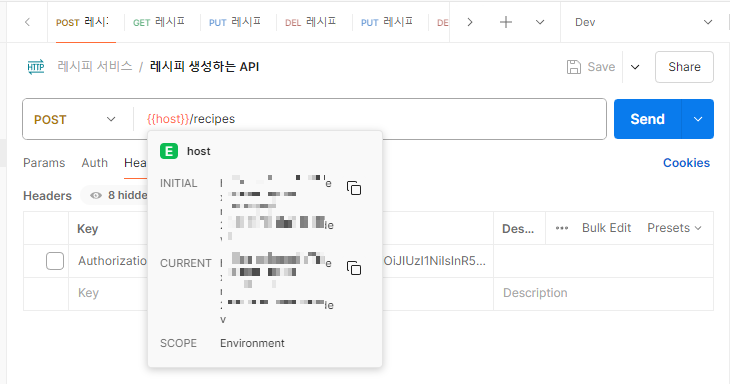Viewport: 730px width, 384px height.
Task: Click the empty Description input field
Action: click(x=603, y=293)
